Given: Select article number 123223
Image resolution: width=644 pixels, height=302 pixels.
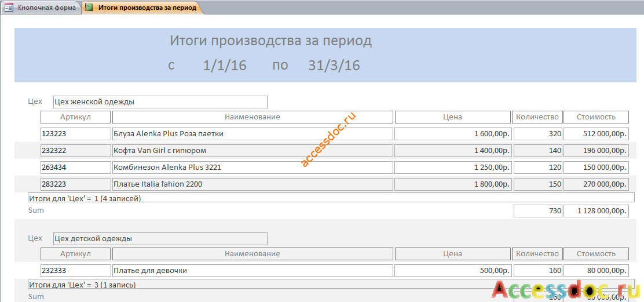Looking at the screenshot, I should pyautogui.click(x=75, y=134).
